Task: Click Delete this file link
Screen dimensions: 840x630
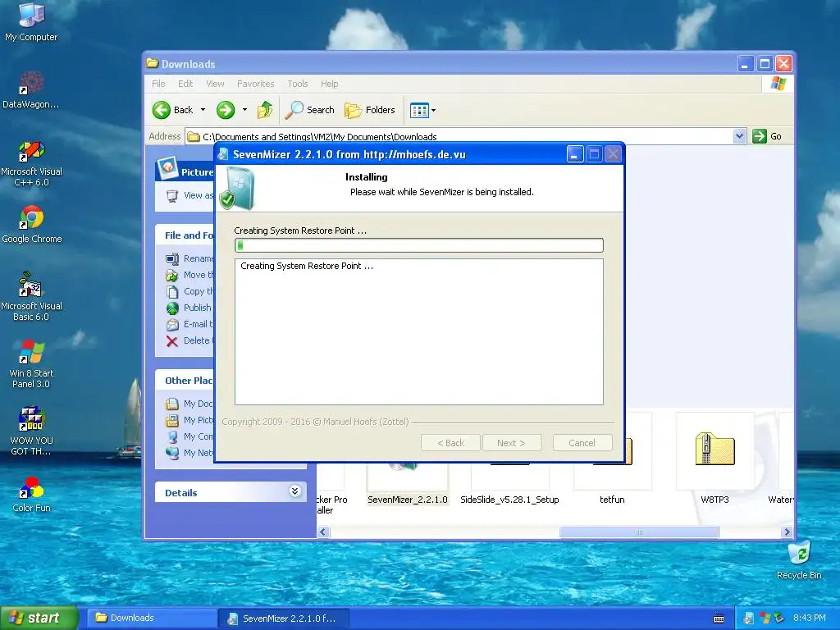Action: 189,340
